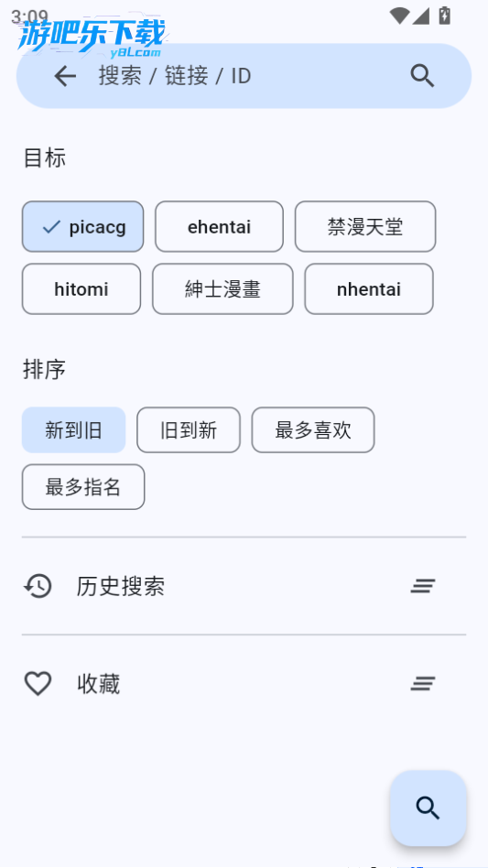
Task: Focus the 搜索 / 链接 / ID field
Action: [244, 76]
